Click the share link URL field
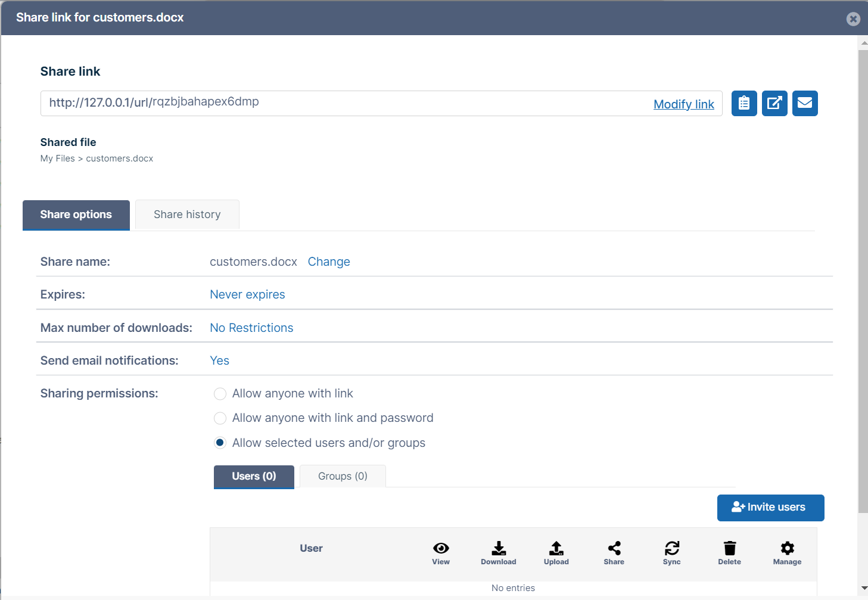 coord(346,102)
